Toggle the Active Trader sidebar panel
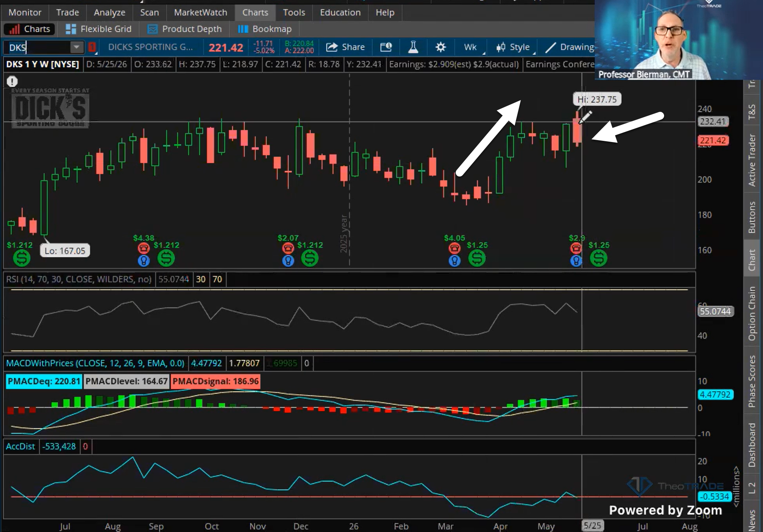 [x=752, y=160]
